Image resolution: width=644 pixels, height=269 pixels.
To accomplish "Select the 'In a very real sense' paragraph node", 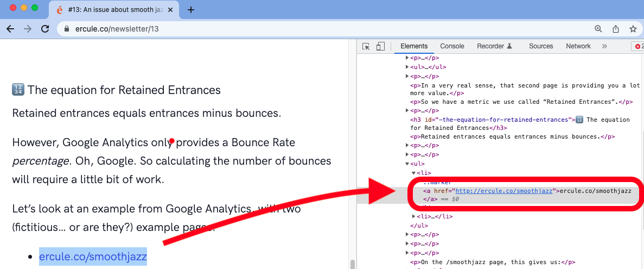I will pos(525,89).
